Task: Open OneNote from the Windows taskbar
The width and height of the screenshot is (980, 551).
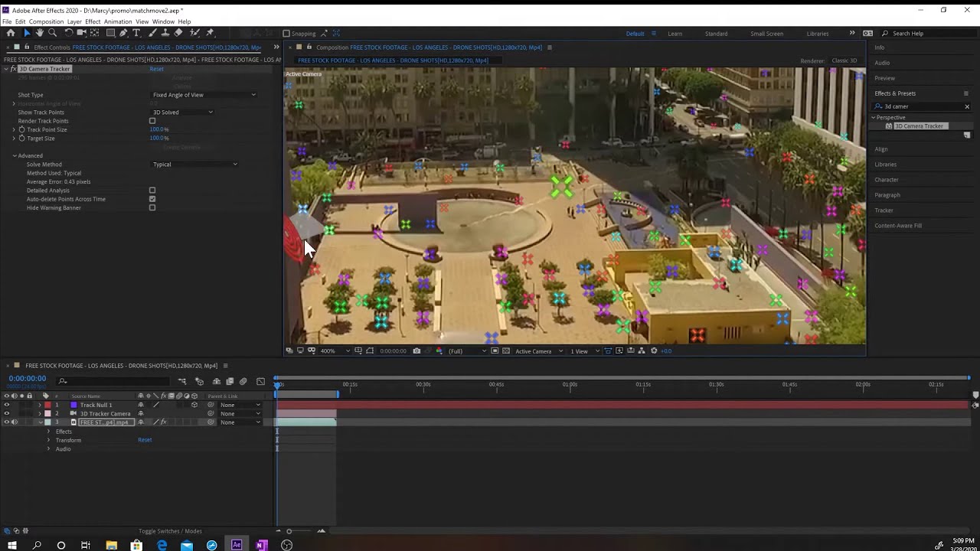Action: (261, 545)
